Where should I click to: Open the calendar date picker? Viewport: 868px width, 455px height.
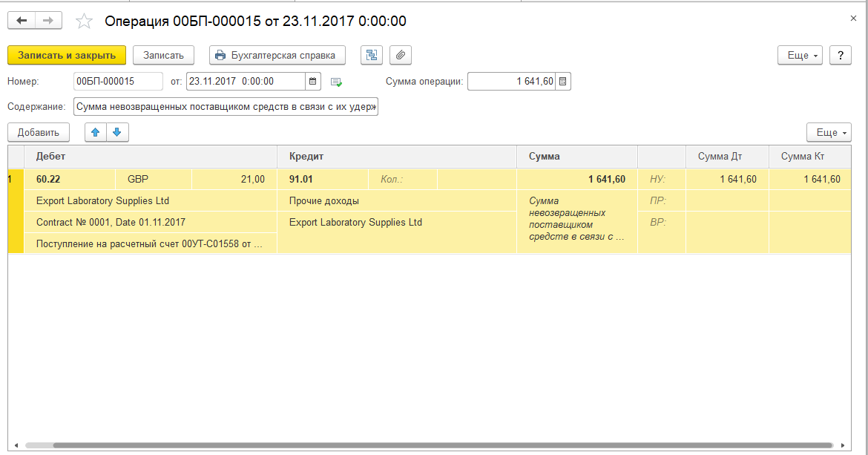pyautogui.click(x=313, y=82)
